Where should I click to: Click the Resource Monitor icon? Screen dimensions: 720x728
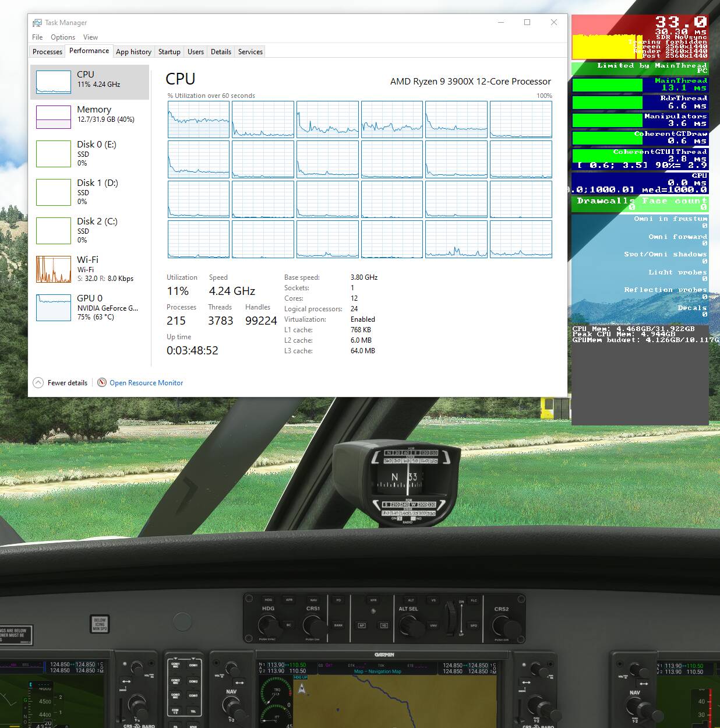(x=102, y=383)
